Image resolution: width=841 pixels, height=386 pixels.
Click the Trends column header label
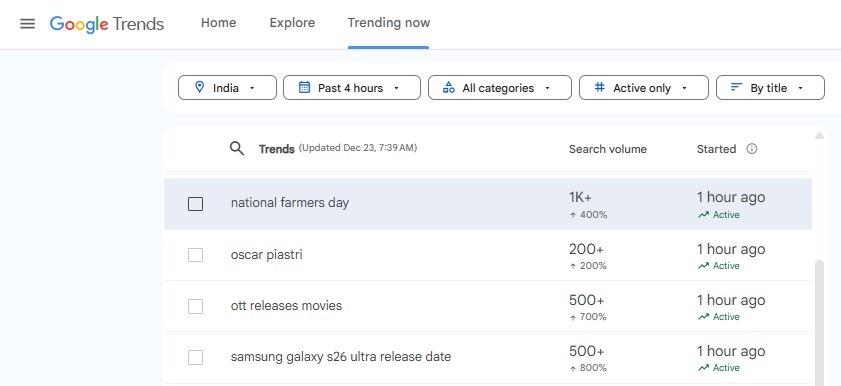[277, 149]
